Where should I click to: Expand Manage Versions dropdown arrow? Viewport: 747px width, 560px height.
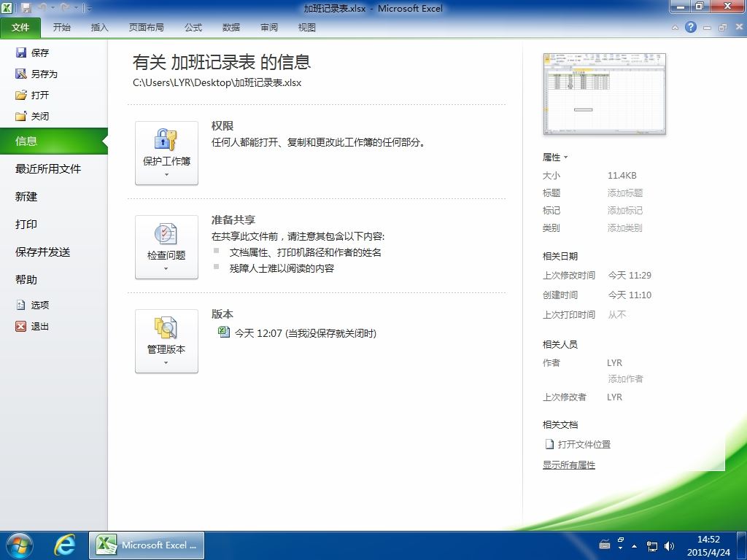coord(166,363)
